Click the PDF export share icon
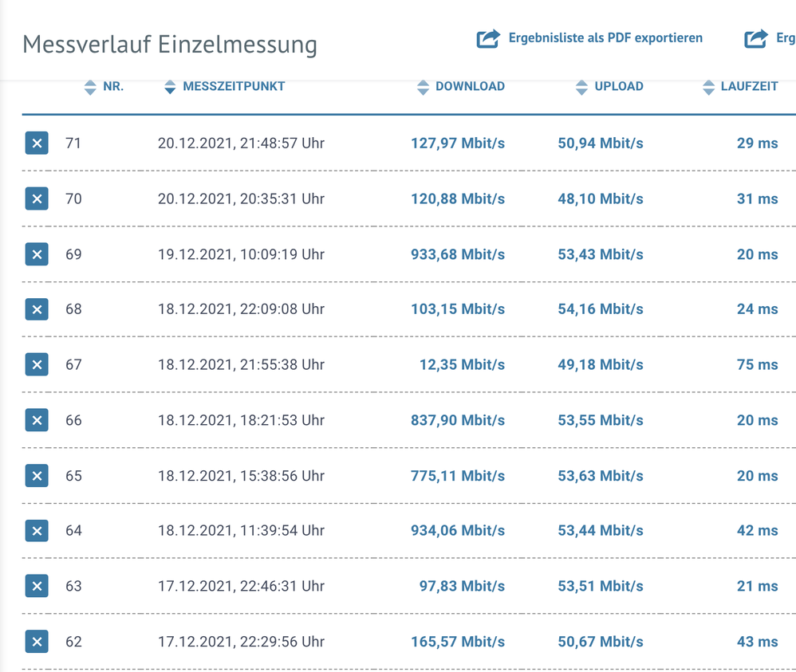This screenshot has height=672, width=796. click(x=487, y=38)
